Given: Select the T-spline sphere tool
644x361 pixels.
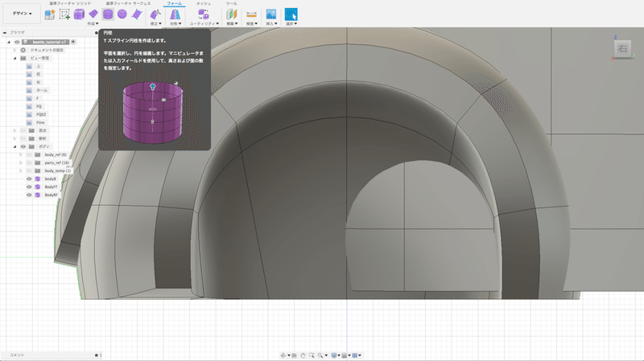Looking at the screenshot, I should pos(122,14).
